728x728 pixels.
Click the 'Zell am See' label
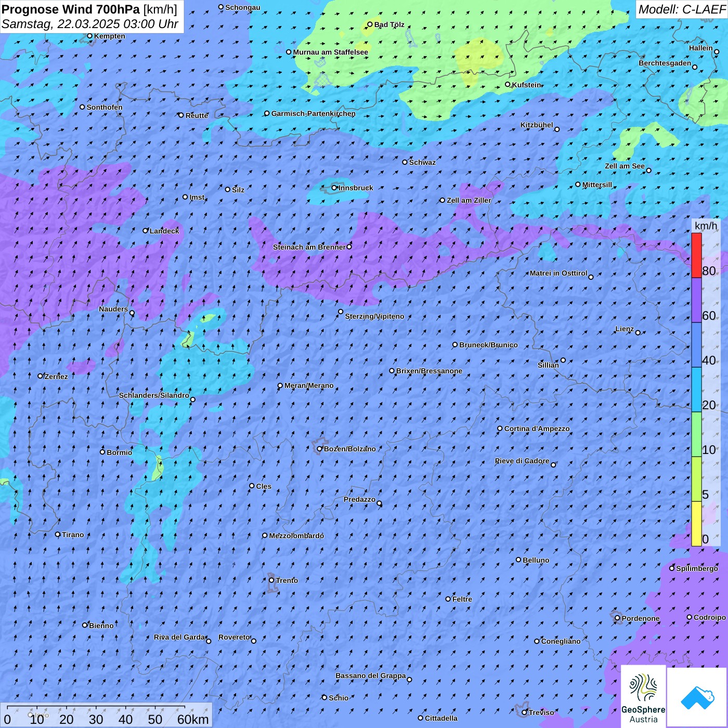tap(625, 166)
